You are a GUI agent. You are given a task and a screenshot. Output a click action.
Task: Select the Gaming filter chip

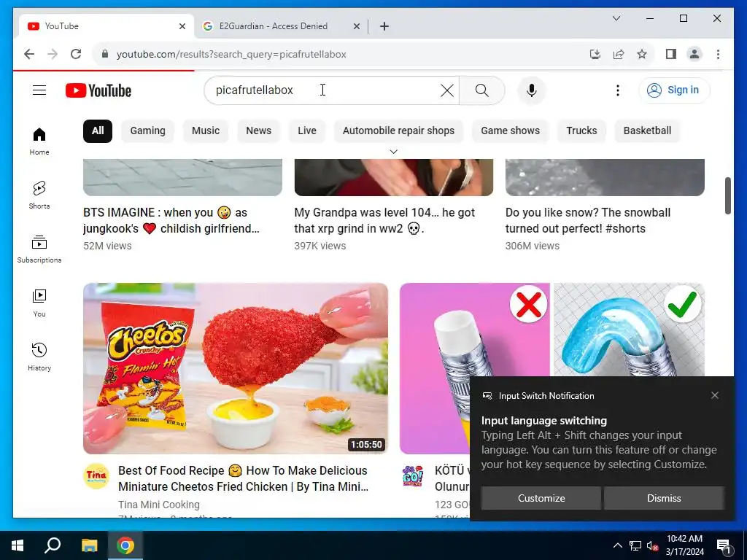tap(147, 131)
